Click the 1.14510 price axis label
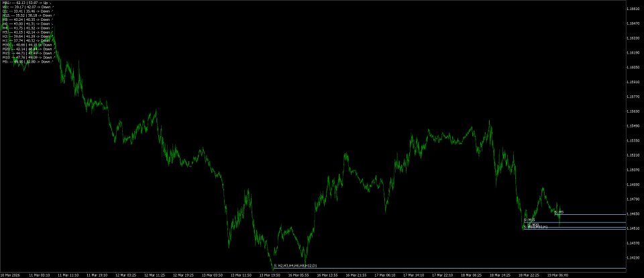This screenshot has height=278, width=644. coord(633,229)
